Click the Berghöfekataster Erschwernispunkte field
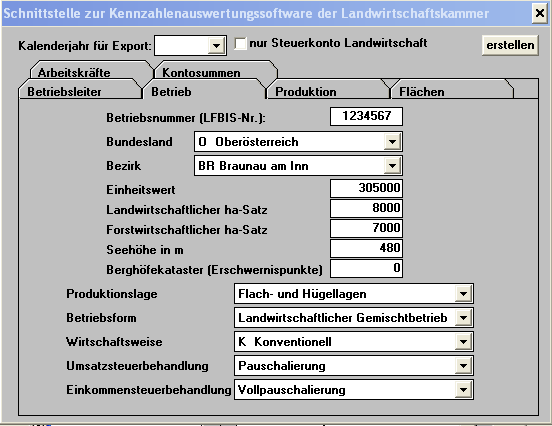This screenshot has height=426, width=552. tap(366, 269)
